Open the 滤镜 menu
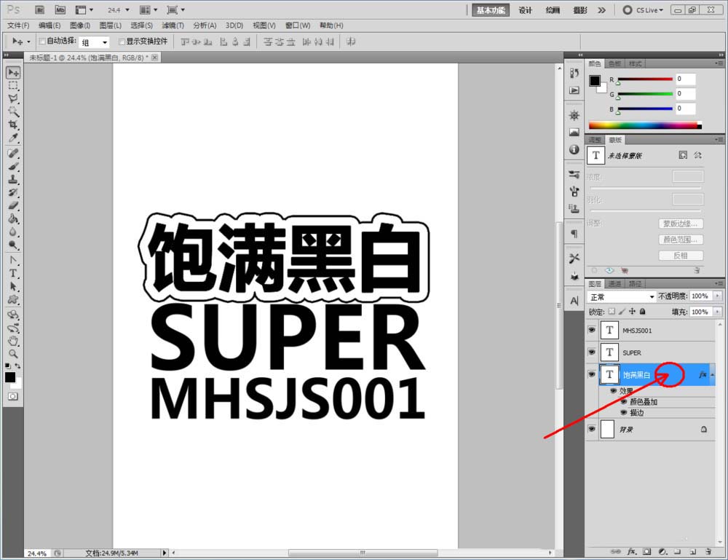 click(x=173, y=25)
